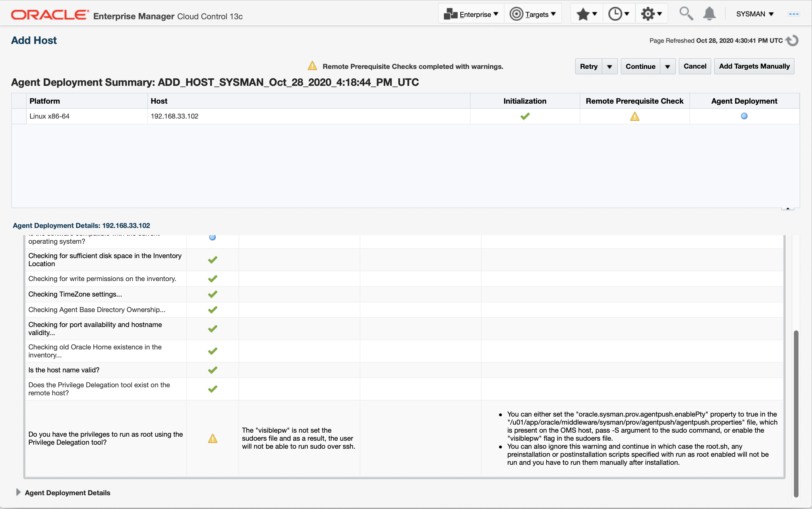Click the Remote Prerequisite Check warning icon

point(635,116)
